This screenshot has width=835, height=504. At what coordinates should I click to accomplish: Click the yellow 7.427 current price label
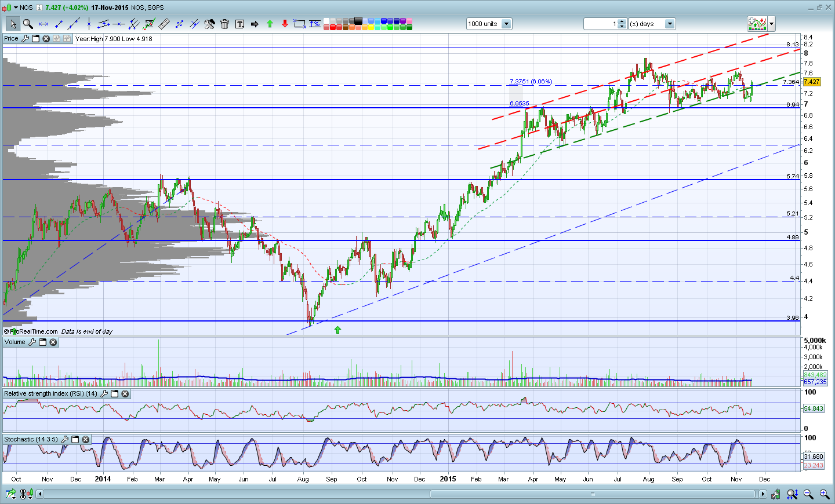[x=812, y=82]
